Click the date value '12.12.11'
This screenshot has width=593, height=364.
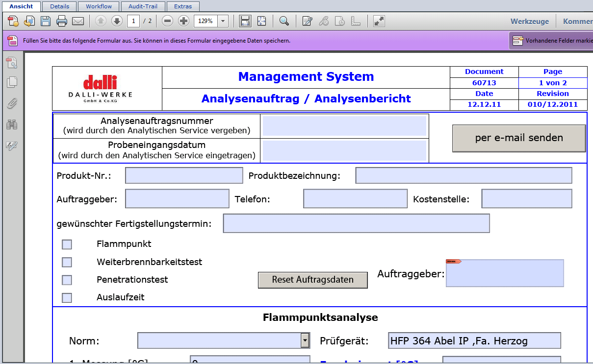tap(484, 104)
